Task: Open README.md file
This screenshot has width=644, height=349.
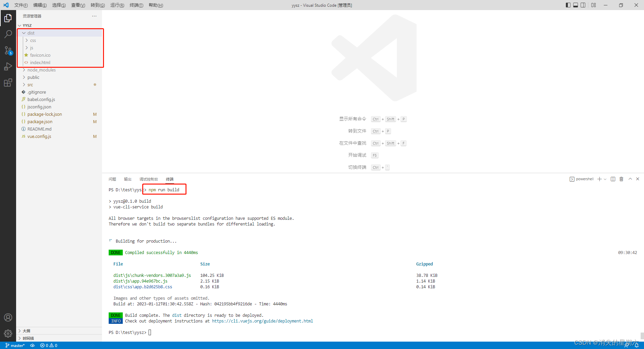Action: point(59,129)
